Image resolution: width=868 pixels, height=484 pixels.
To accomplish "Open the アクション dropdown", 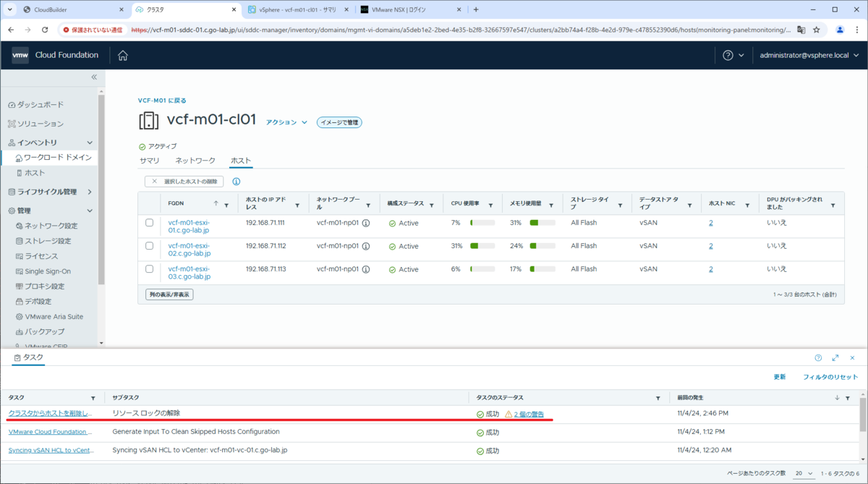I will (x=286, y=122).
